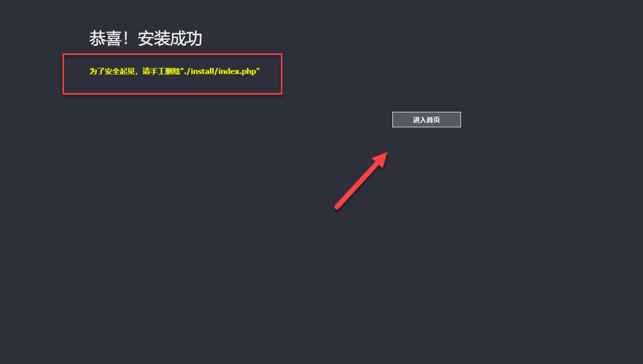
Task: Click the left border of the red rectangle
Action: point(64,74)
